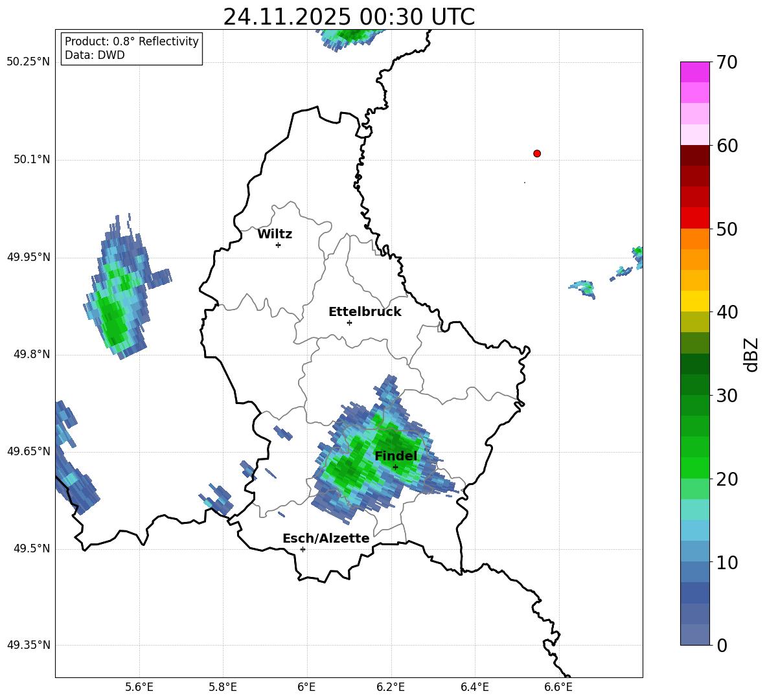Image resolution: width=767 pixels, height=700 pixels.
Task: Click the magenta top colorbar swatch
Action: [694, 72]
